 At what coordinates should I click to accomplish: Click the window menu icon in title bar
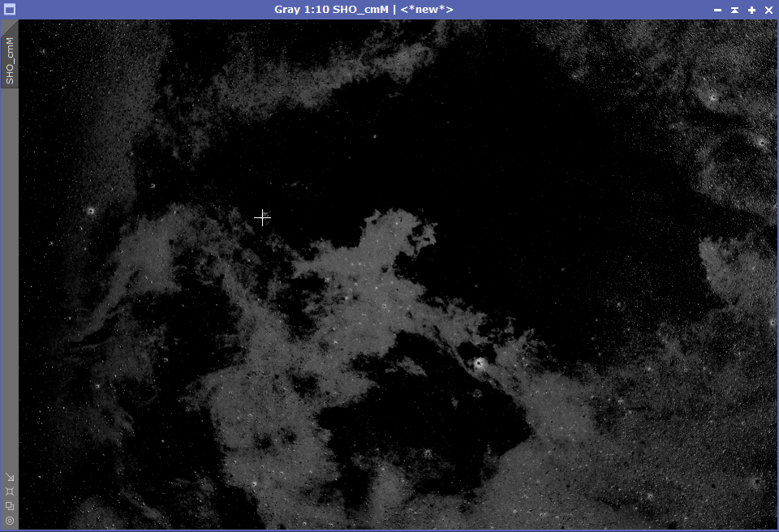pyautogui.click(x=10, y=10)
